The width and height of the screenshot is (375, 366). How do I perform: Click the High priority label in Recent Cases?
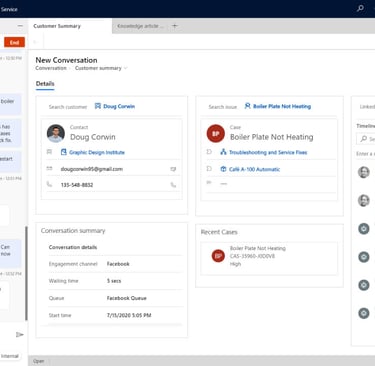click(235, 264)
